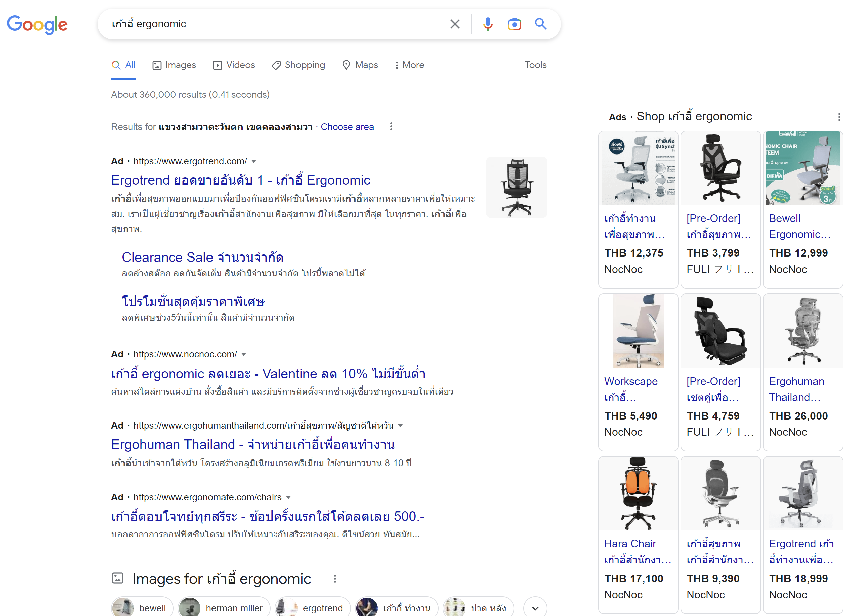This screenshot has height=616, width=848.
Task: Open the Ergonomate 500.- discount ad link
Action: (268, 516)
